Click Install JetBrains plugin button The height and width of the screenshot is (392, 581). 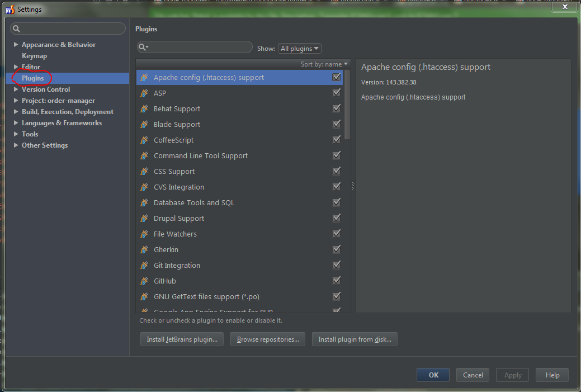182,339
